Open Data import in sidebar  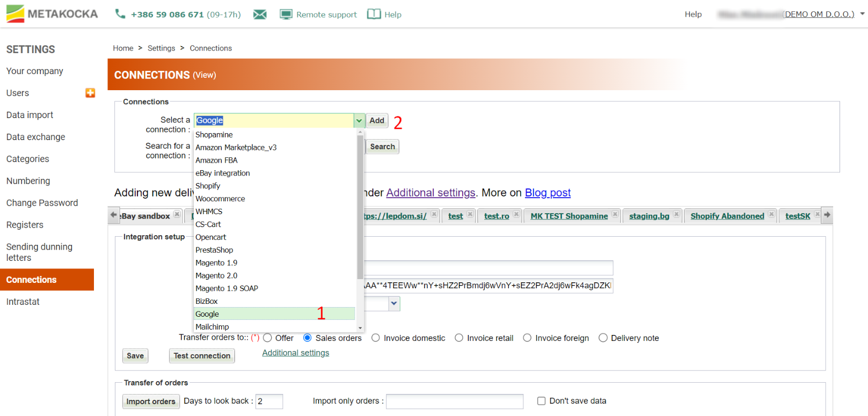[30, 115]
